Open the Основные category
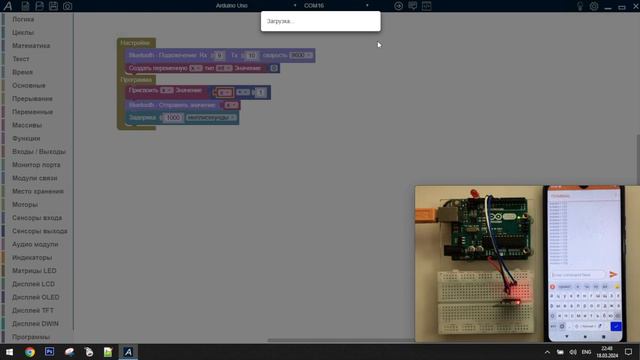 29,85
